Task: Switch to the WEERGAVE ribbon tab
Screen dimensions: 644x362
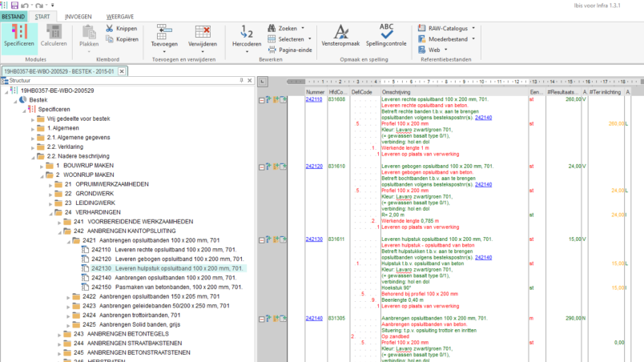Action: click(x=119, y=16)
